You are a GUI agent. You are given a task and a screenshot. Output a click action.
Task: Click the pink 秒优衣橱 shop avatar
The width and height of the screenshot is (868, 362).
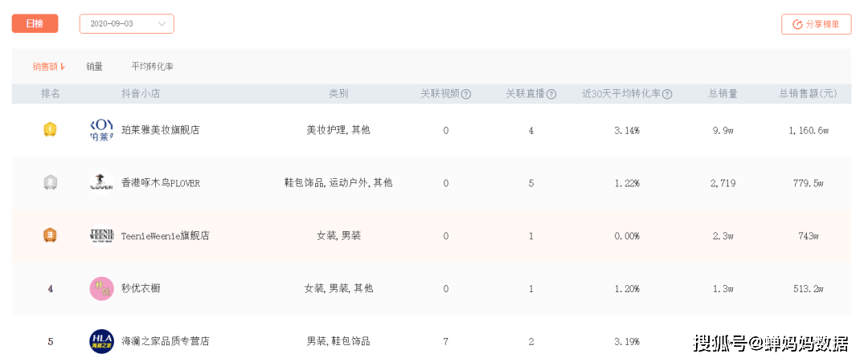101,288
